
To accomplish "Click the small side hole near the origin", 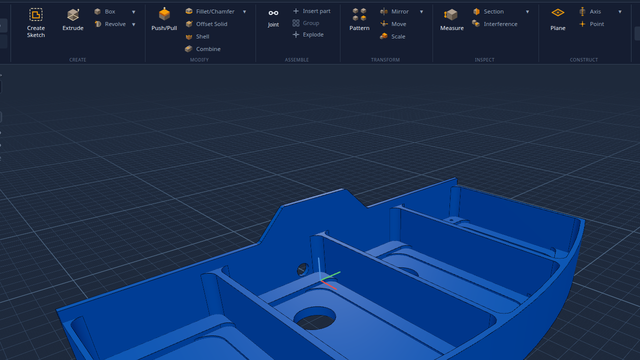I will [x=302, y=269].
